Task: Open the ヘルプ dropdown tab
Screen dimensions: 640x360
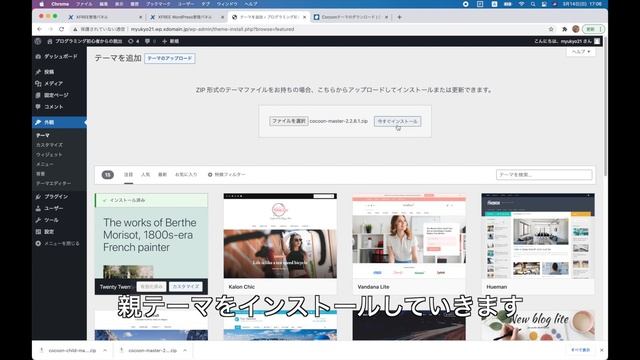Action: click(x=581, y=52)
